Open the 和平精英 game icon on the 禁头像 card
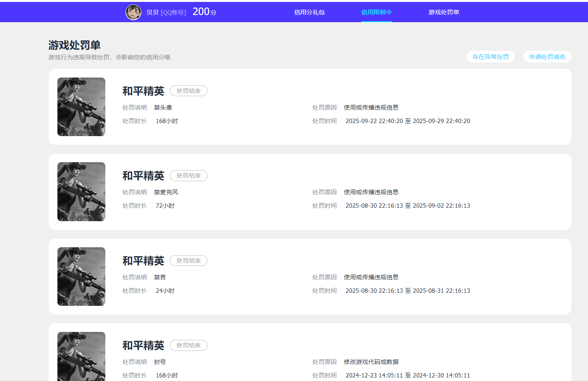This screenshot has height=381, width=588. coord(81,107)
